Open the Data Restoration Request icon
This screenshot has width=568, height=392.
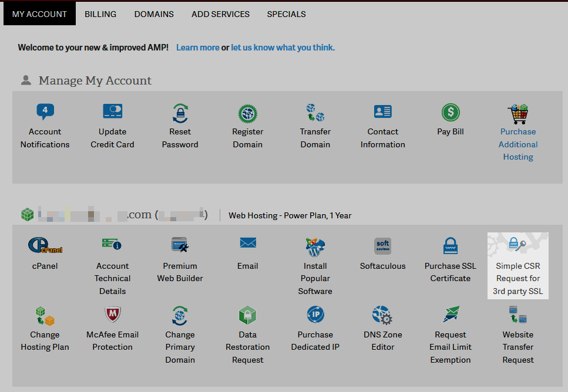click(x=247, y=316)
